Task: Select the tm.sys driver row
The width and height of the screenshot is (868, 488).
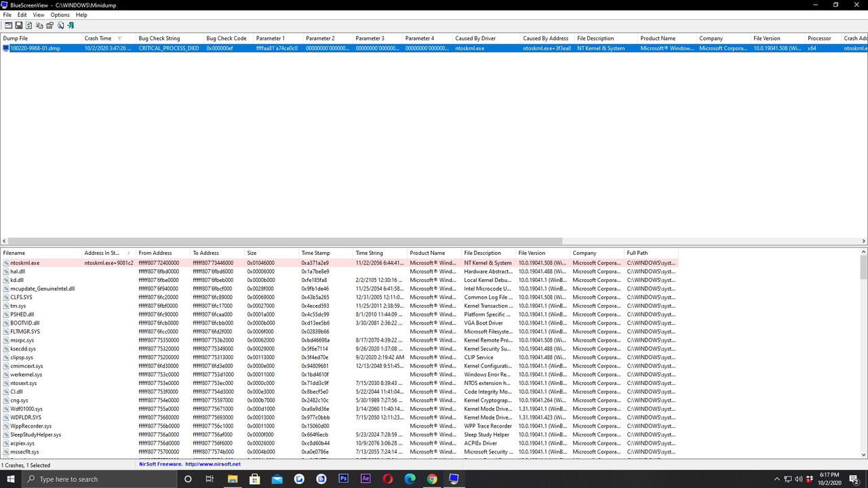Action: tap(339, 306)
